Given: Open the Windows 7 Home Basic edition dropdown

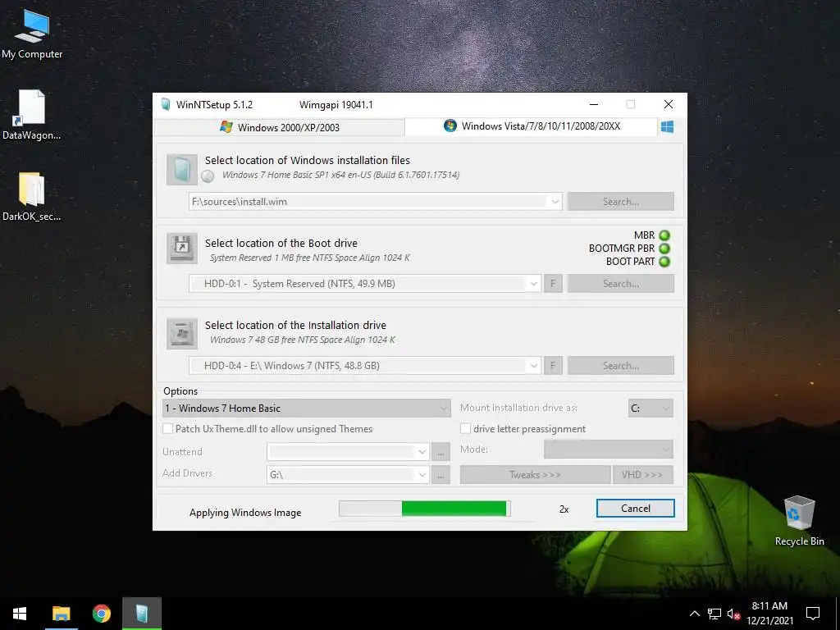Looking at the screenshot, I should click(x=307, y=409).
